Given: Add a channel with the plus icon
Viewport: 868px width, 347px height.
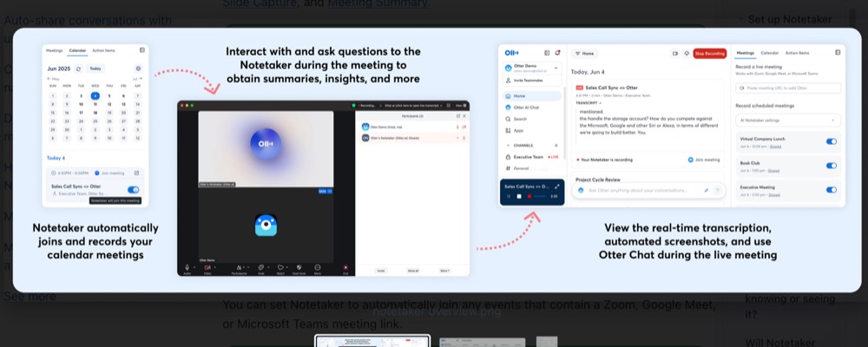Looking at the screenshot, I should click(x=556, y=146).
